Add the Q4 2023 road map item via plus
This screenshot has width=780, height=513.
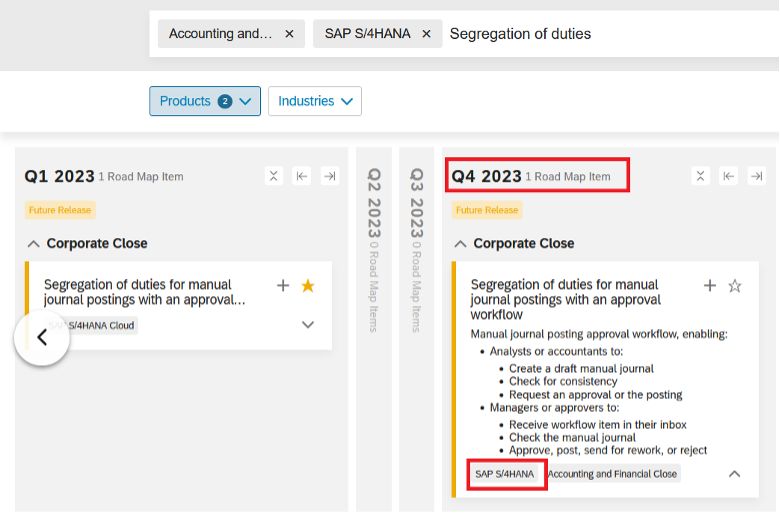(710, 286)
